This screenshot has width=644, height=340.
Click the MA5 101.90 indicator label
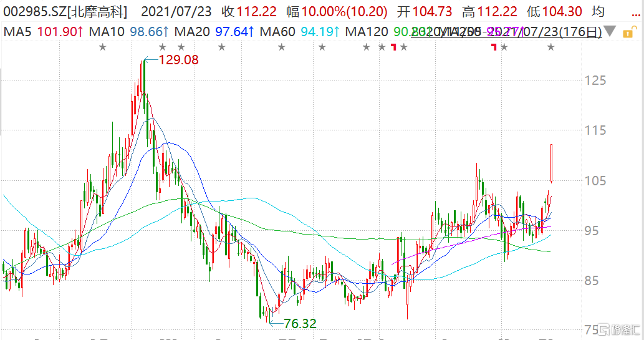click(x=44, y=31)
